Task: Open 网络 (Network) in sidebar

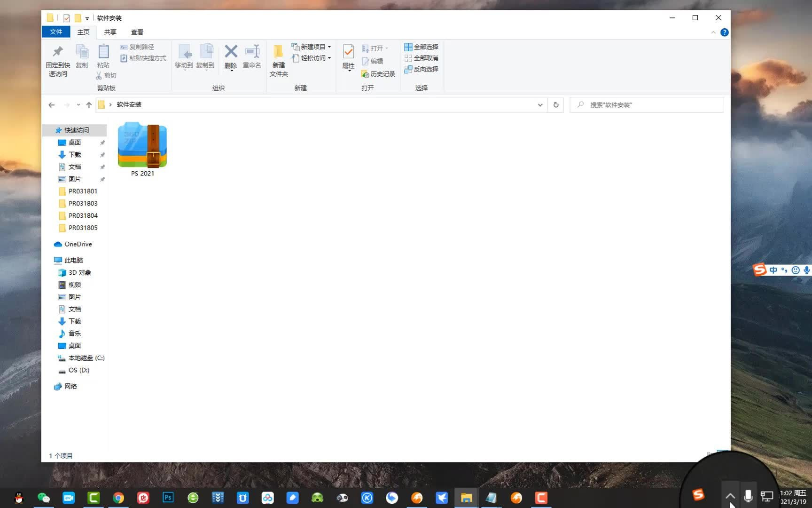Action: tap(66, 386)
